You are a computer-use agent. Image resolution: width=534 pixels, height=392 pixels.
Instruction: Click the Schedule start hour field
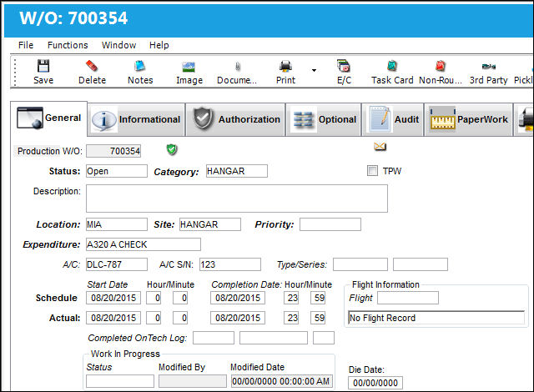(x=154, y=298)
